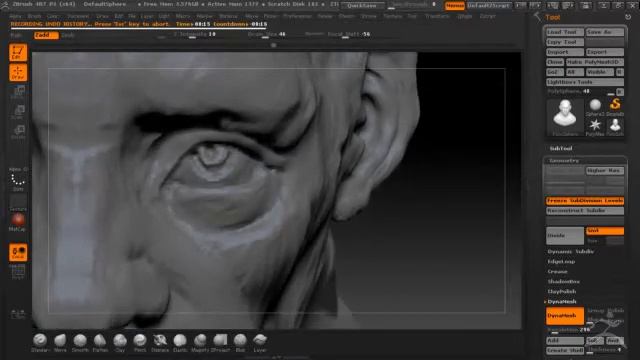The height and width of the screenshot is (360, 640).
Task: Adjust the Focal Shift slider
Action: click(x=349, y=35)
